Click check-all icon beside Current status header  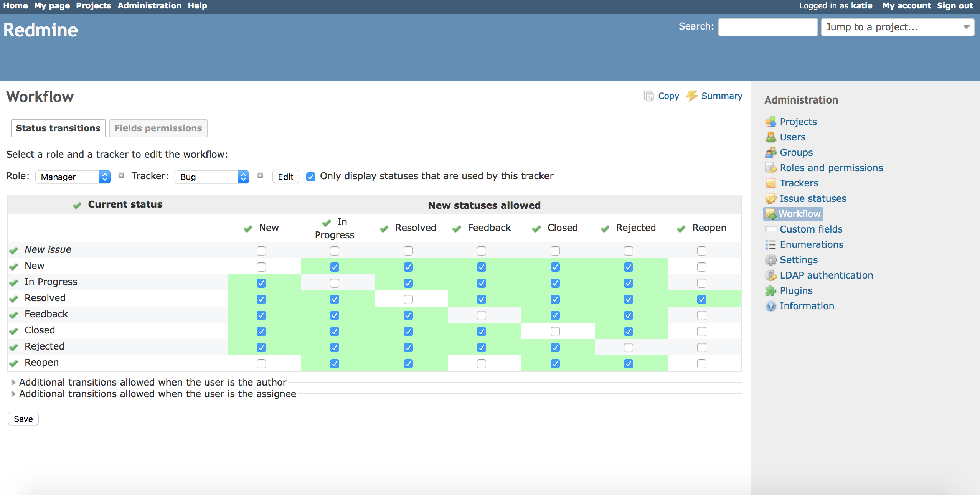click(77, 205)
